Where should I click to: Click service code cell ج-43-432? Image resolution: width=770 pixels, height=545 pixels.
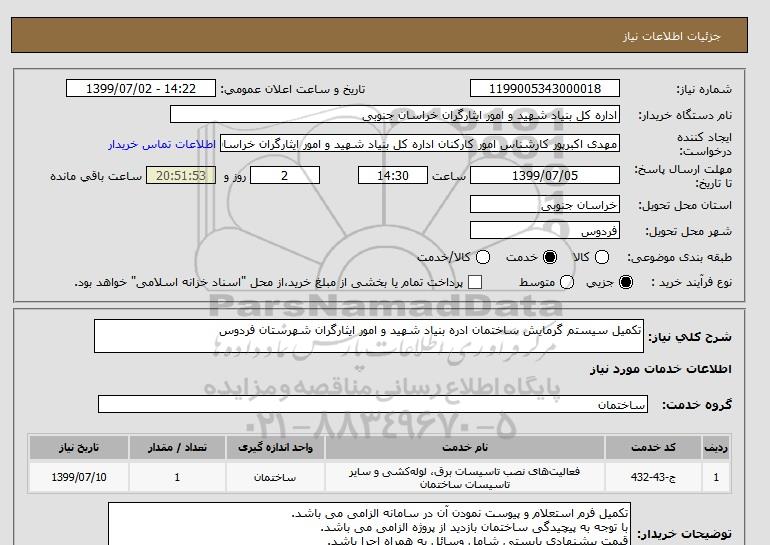653,477
